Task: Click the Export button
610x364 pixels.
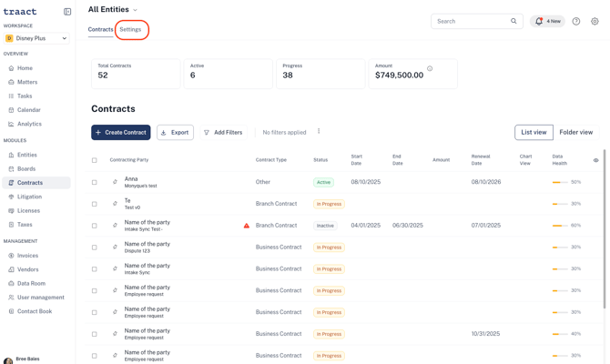Action: point(175,133)
